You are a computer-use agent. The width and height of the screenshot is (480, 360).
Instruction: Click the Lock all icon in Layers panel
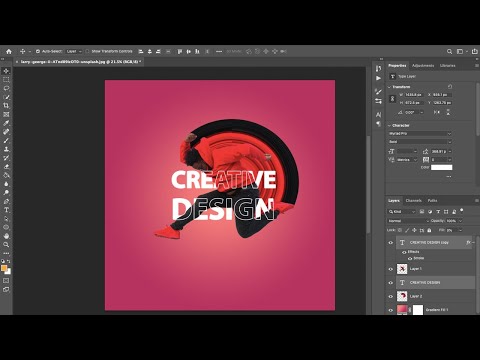(429, 230)
